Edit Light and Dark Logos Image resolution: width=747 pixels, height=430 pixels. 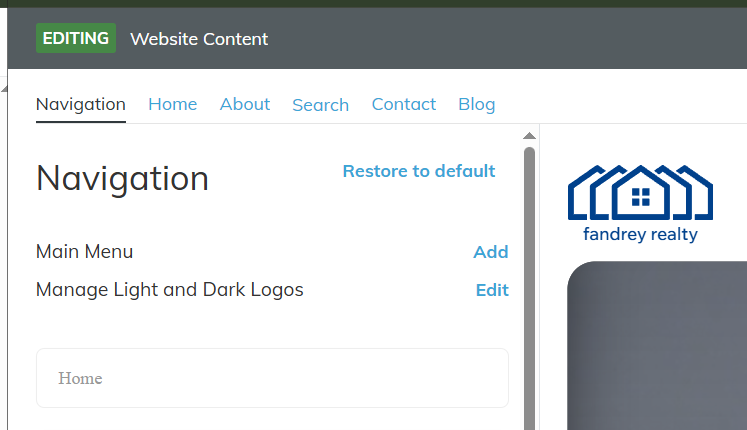[x=492, y=290]
